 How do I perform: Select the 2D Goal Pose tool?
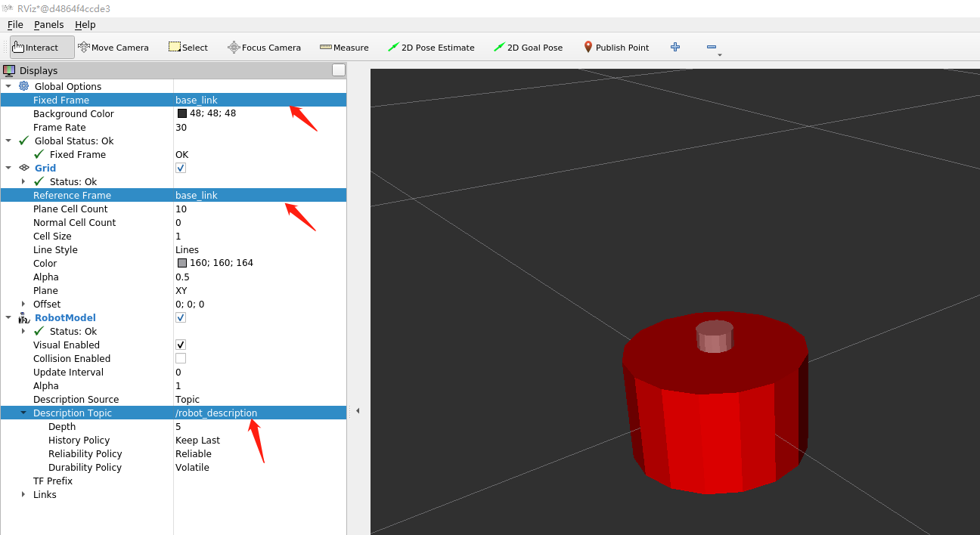528,48
